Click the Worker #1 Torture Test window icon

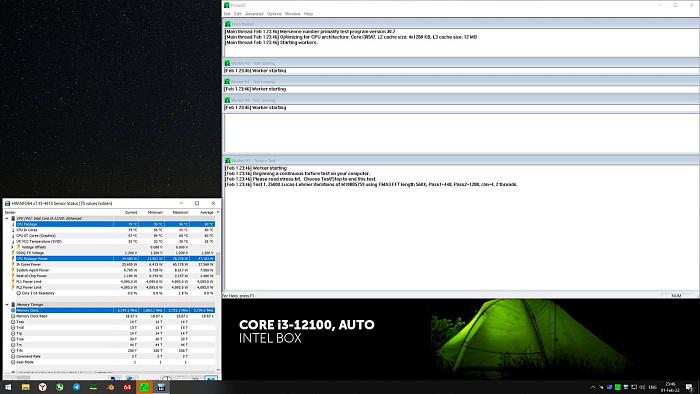pos(227,161)
